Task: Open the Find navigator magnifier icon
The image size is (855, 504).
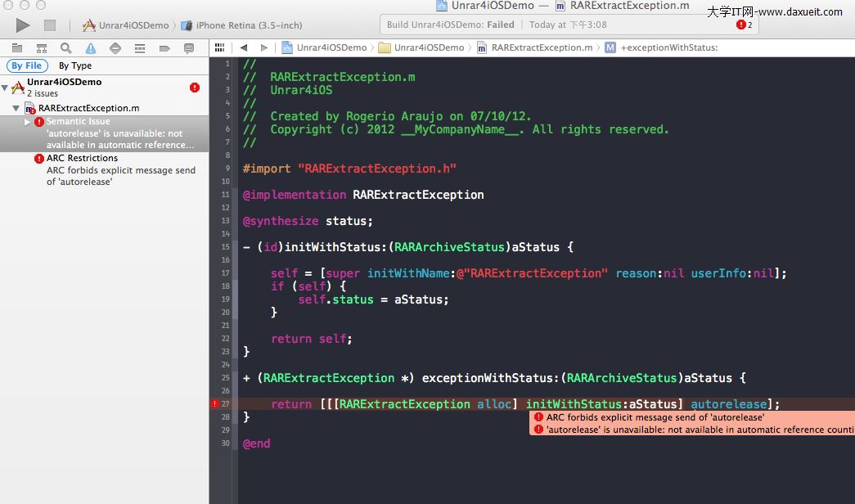Action: 65,48
